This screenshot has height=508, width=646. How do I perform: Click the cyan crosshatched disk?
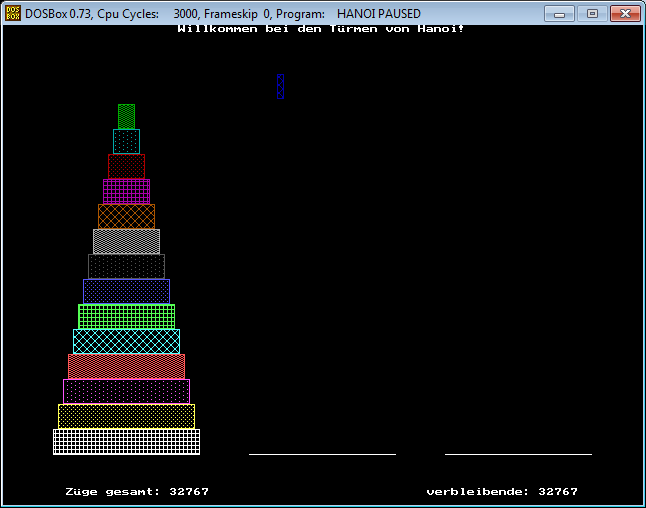pos(126,341)
